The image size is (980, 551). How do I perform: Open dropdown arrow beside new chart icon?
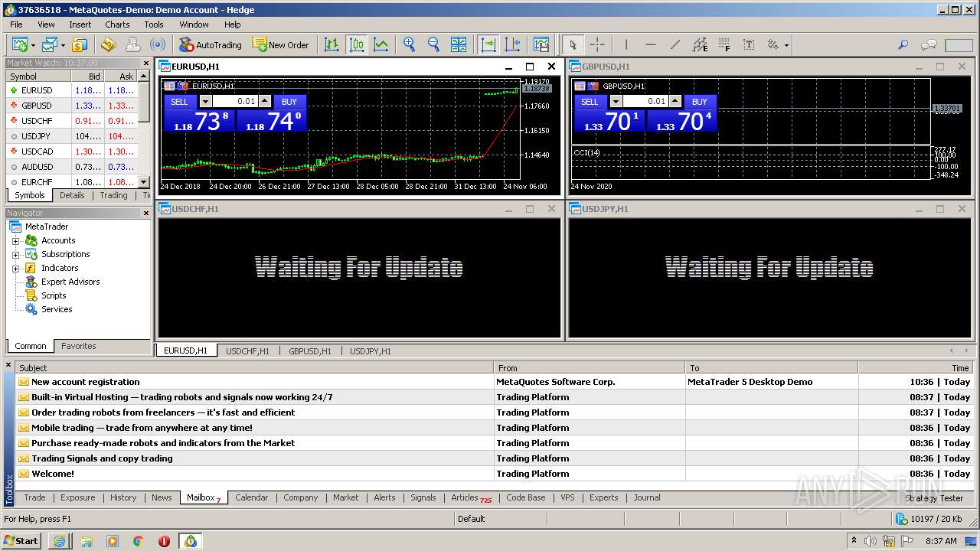[32, 45]
